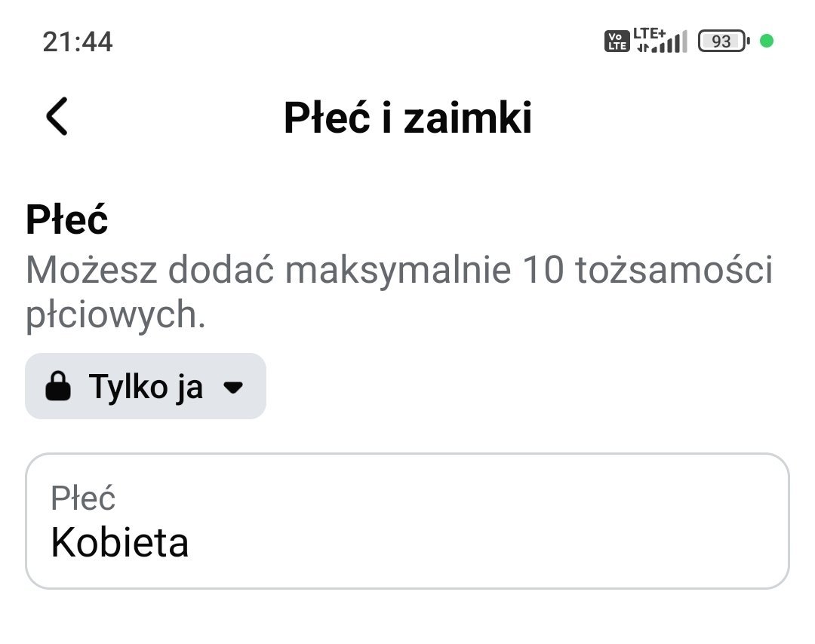
Task: Expand the Tylko ja dropdown caret
Action: click(234, 388)
